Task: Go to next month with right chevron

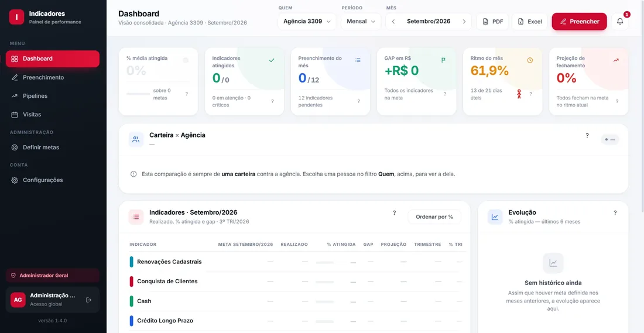Action: tap(464, 21)
